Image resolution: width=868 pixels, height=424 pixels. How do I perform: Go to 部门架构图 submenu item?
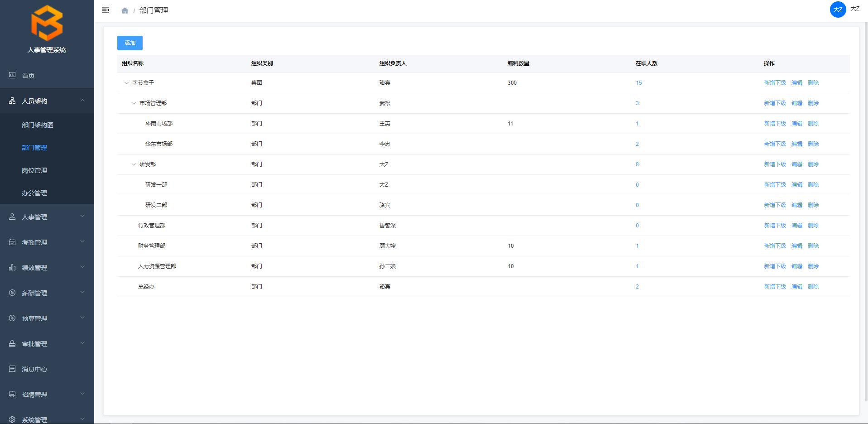(x=38, y=125)
